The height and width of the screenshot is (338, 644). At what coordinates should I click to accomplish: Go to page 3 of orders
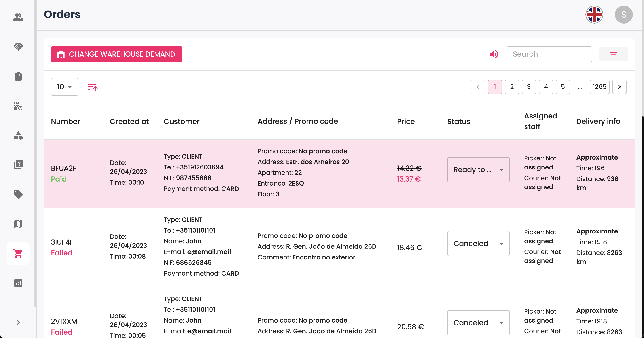pos(529,87)
